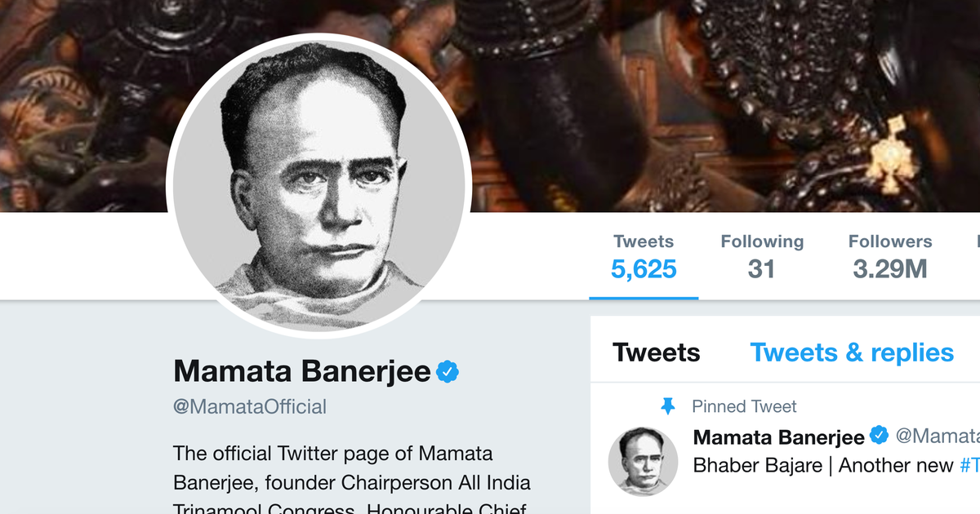View the Followers 3.29M list

889,256
